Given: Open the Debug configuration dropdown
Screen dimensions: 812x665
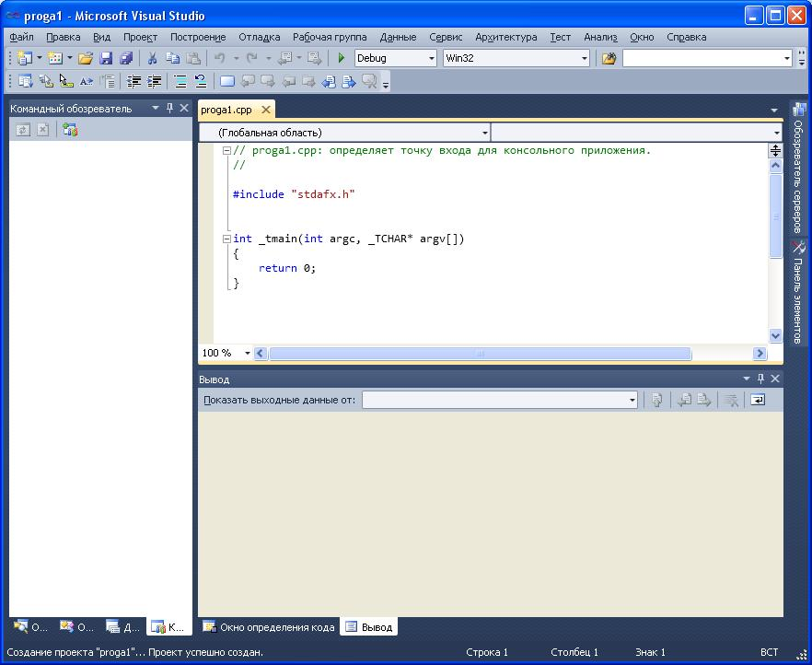Looking at the screenshot, I should pos(432,58).
